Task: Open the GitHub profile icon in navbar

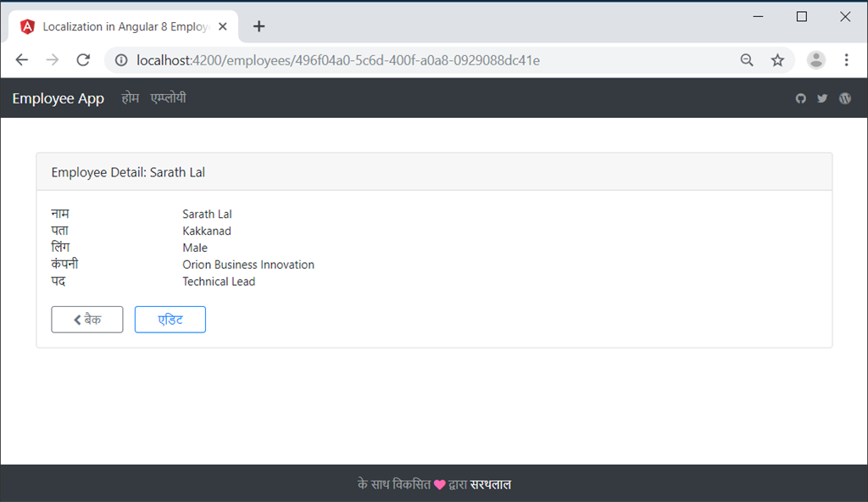Action: (800, 98)
